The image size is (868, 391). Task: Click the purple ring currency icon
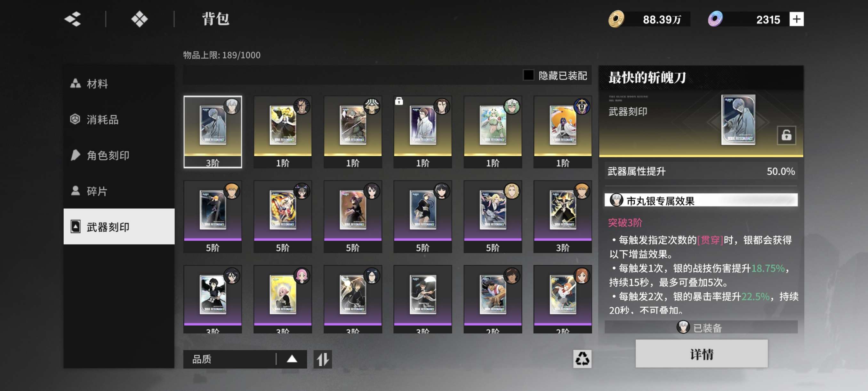715,19
